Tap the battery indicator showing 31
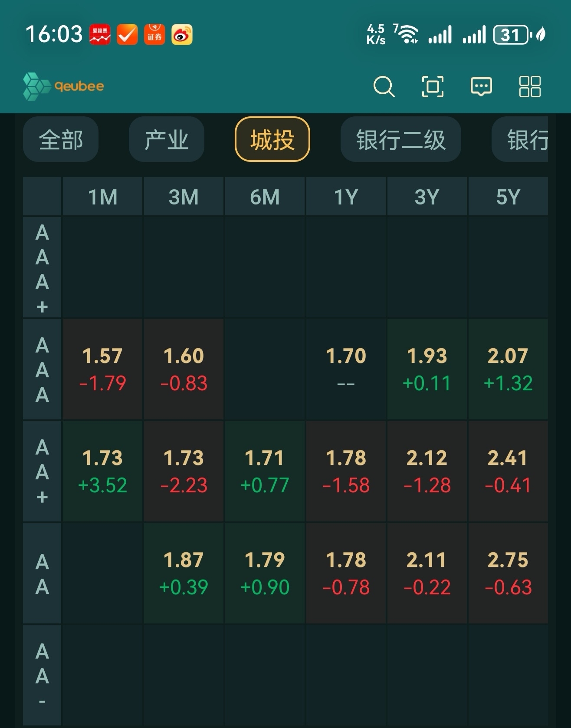The width and height of the screenshot is (571, 728). click(512, 35)
